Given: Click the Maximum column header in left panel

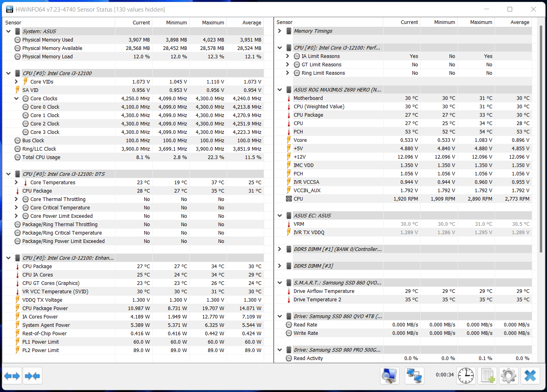Looking at the screenshot, I should pos(213,23).
